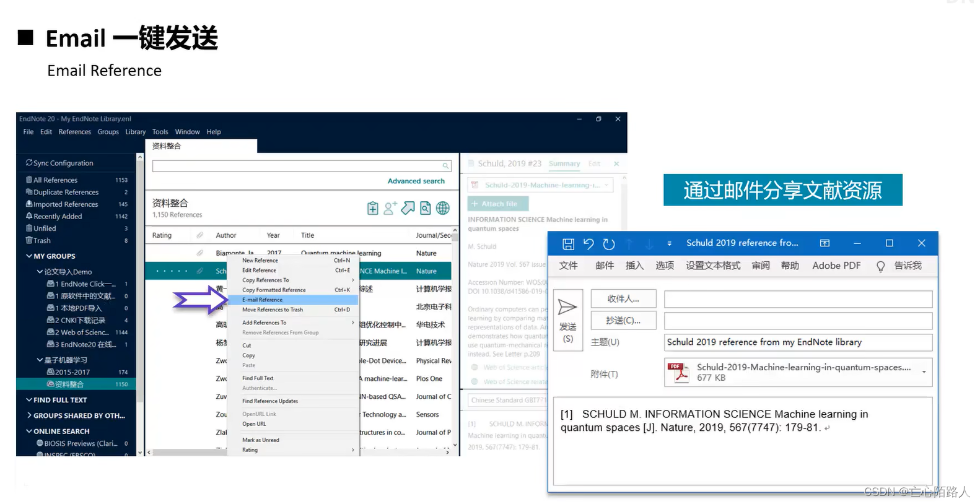This screenshot has width=980, height=504.
Task: Click the close X on reference summary panel
Action: [x=616, y=164]
